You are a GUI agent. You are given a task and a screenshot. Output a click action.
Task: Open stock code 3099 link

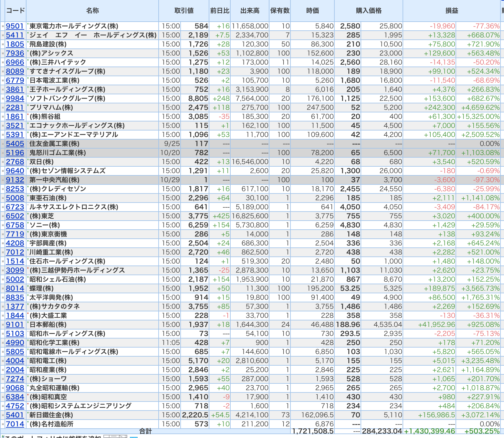[15, 270]
